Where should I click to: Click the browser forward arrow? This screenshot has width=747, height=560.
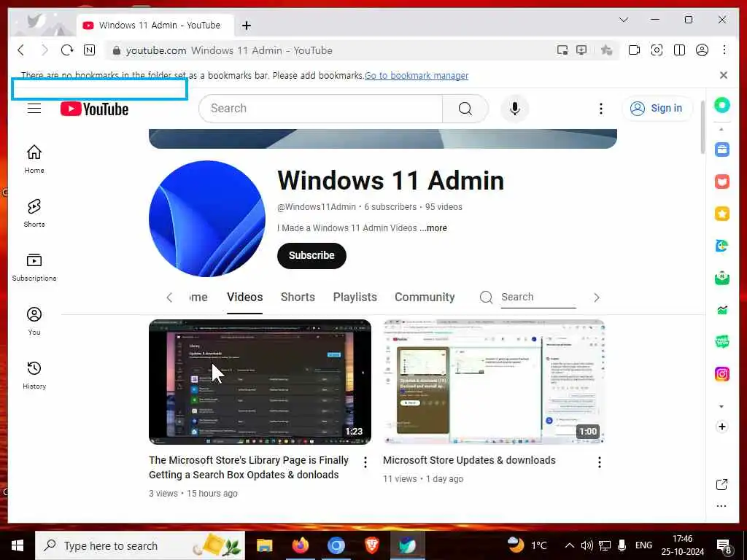[x=44, y=50]
